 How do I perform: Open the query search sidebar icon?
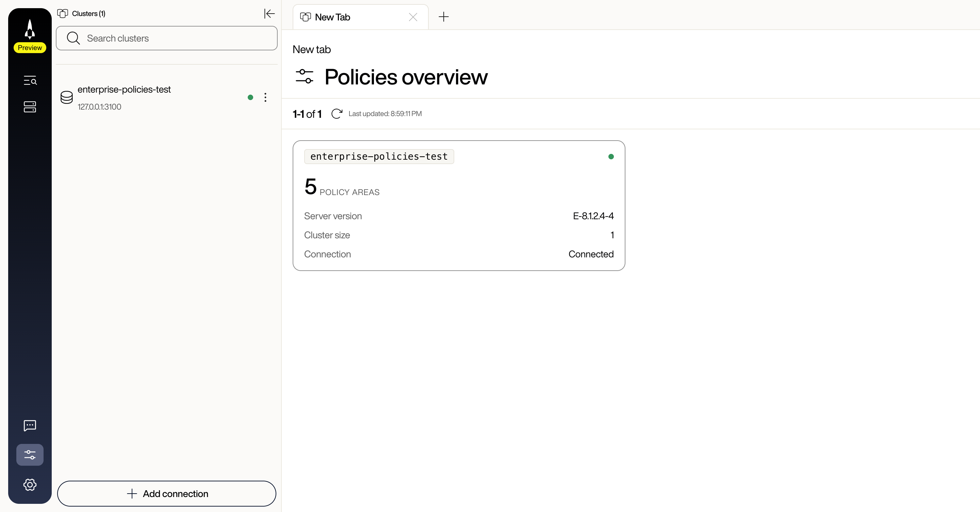click(x=30, y=80)
